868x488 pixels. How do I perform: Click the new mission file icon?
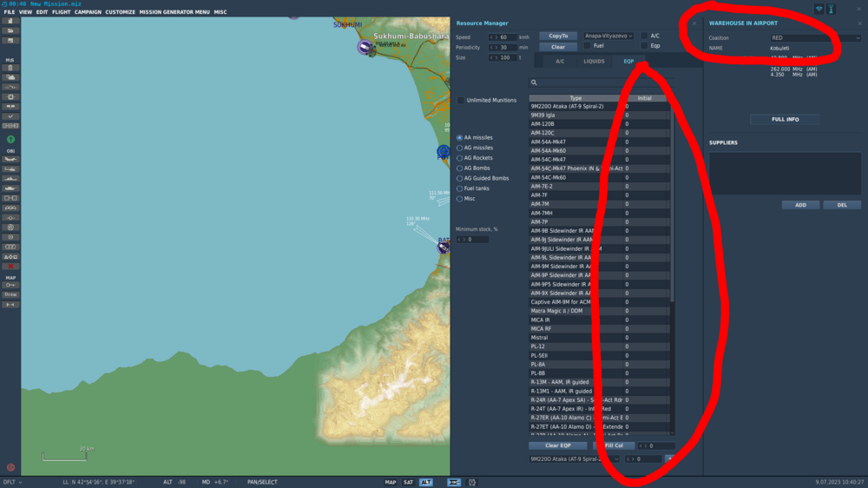(10, 21)
